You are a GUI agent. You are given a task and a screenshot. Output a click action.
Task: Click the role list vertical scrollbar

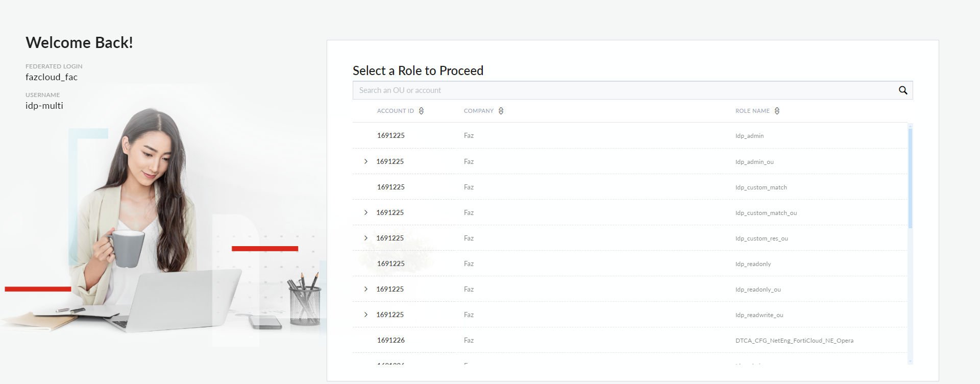pyautogui.click(x=910, y=178)
